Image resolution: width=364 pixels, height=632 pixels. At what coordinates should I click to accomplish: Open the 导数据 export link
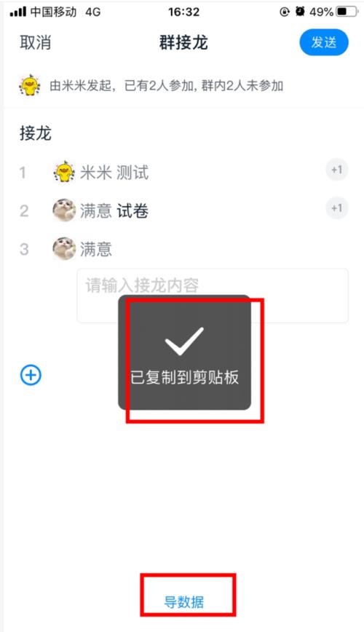tap(183, 602)
